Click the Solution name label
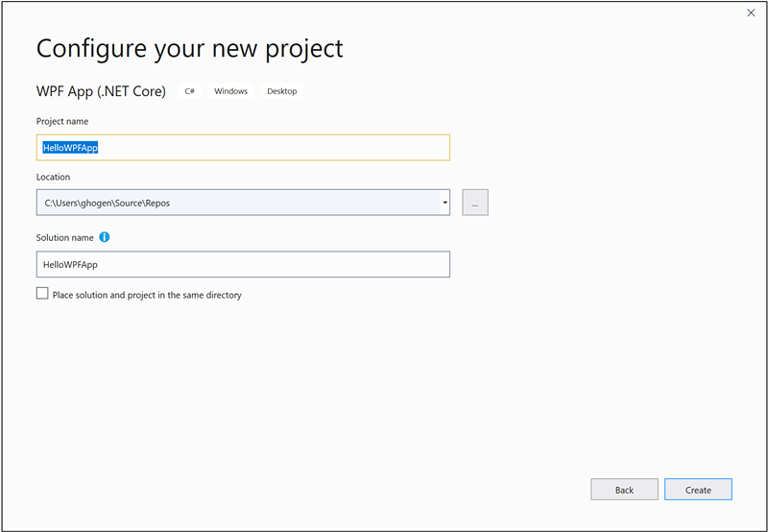Viewport: 768px width, 532px height. coord(66,237)
